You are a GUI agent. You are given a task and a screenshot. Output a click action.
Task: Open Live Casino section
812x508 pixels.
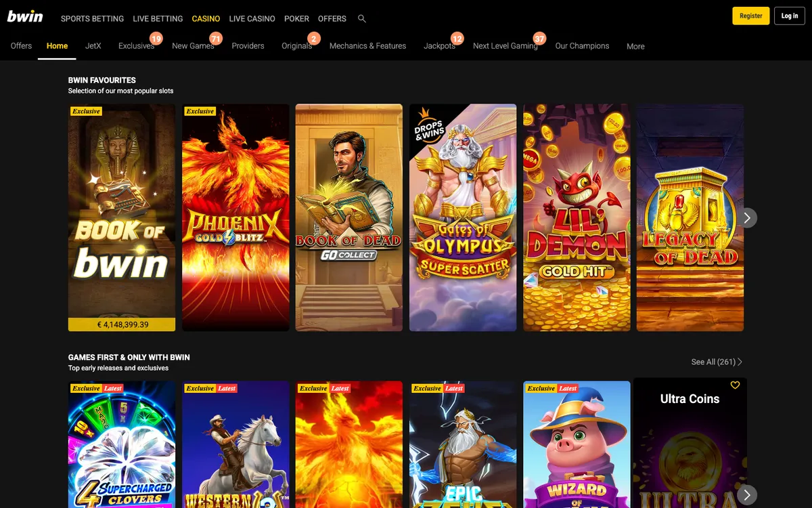point(252,19)
